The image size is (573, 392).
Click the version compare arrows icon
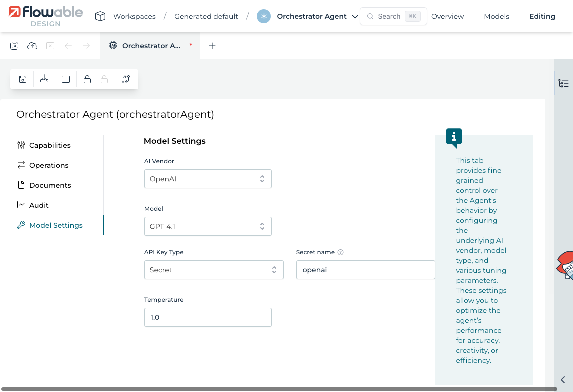[x=126, y=79]
